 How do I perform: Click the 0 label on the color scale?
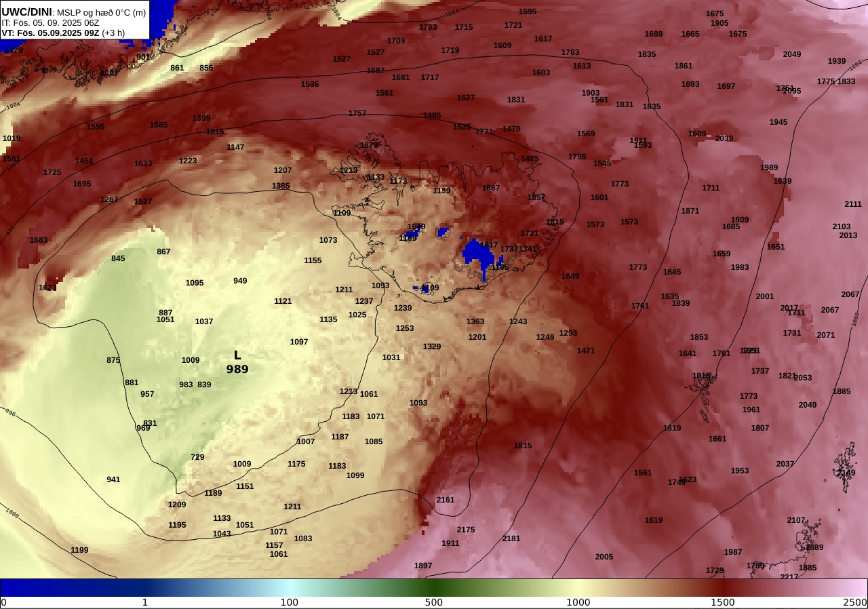[3, 602]
